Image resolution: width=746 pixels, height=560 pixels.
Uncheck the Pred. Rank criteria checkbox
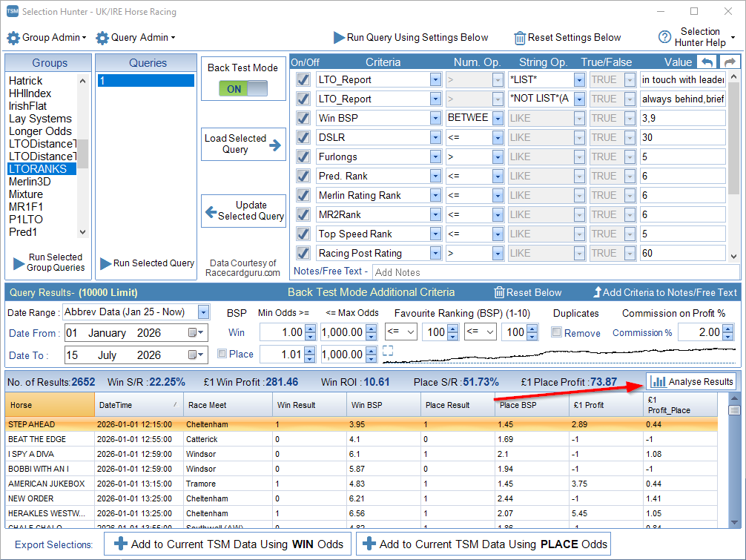point(303,176)
